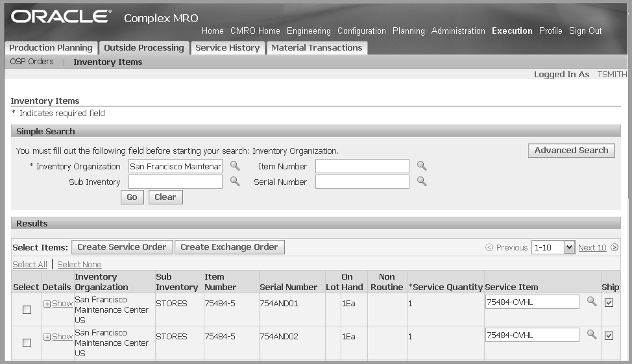Viewport: 632px width, 364px height.
Task: Click the Service Quantity column header
Action: 445,287
